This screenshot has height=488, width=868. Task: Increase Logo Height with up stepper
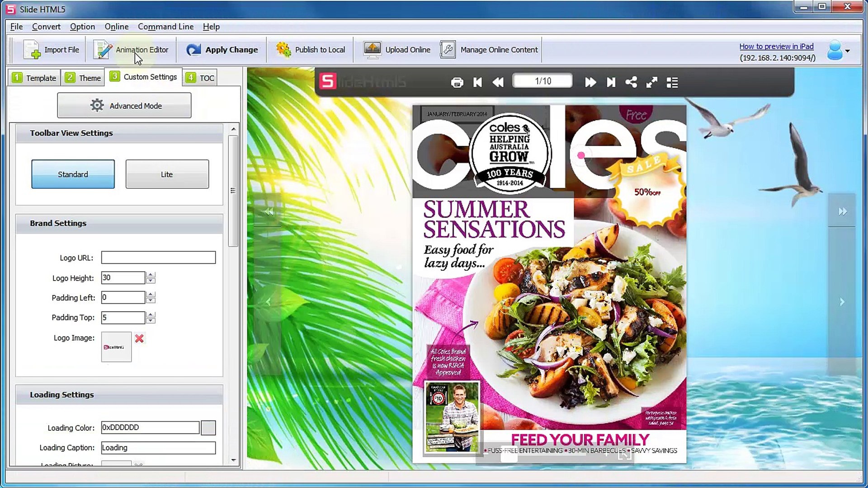151,275
